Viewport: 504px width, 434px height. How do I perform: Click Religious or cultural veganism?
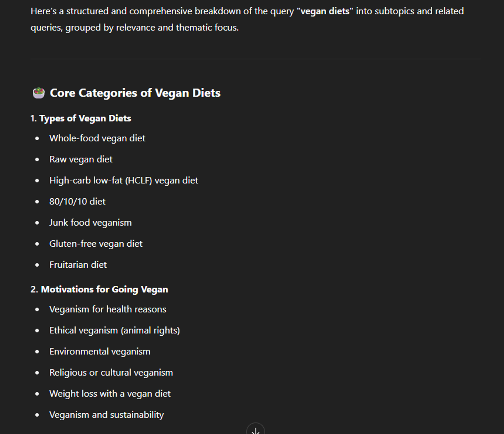pyautogui.click(x=111, y=373)
